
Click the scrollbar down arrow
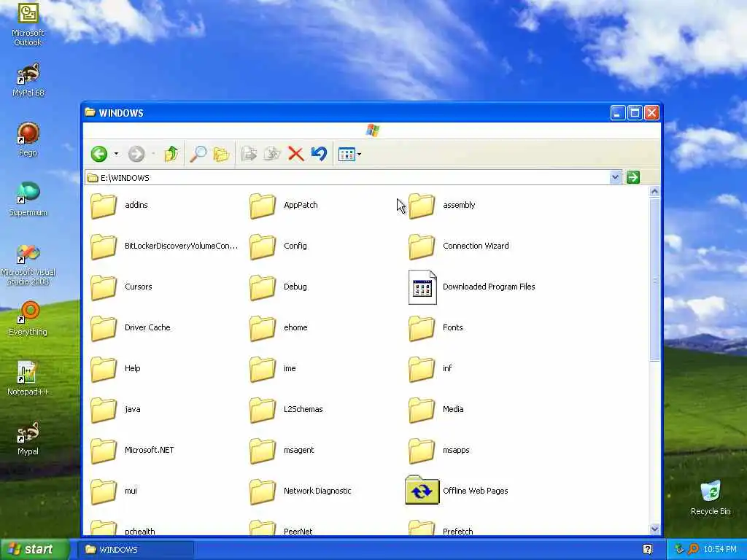coord(654,529)
